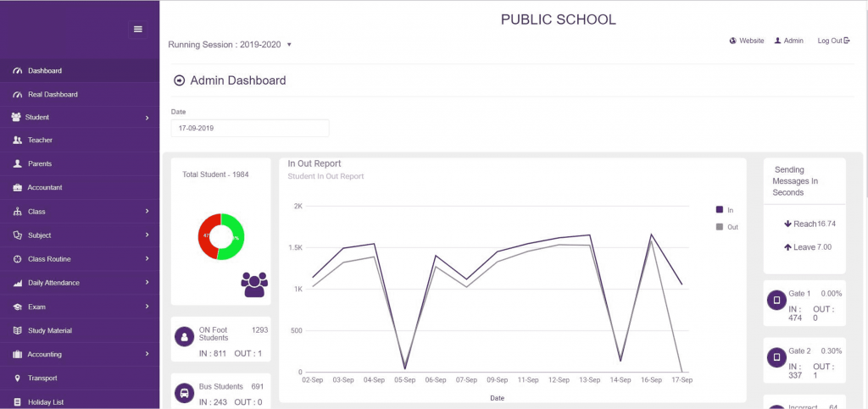Toggle the In series legend

click(725, 210)
